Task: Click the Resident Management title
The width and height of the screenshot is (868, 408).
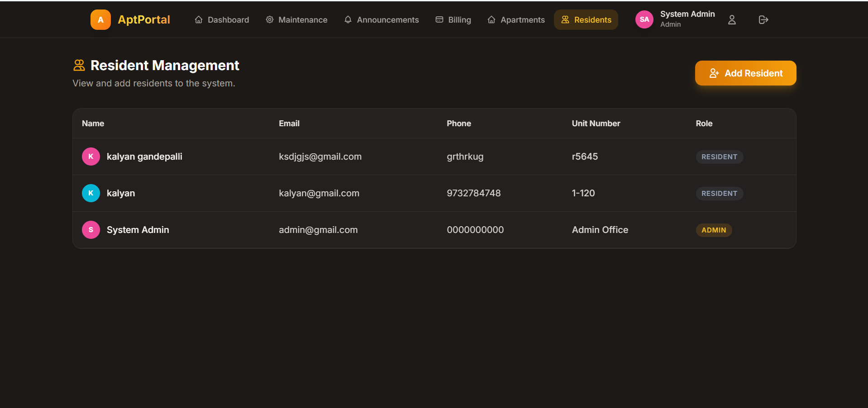Action: [x=165, y=65]
